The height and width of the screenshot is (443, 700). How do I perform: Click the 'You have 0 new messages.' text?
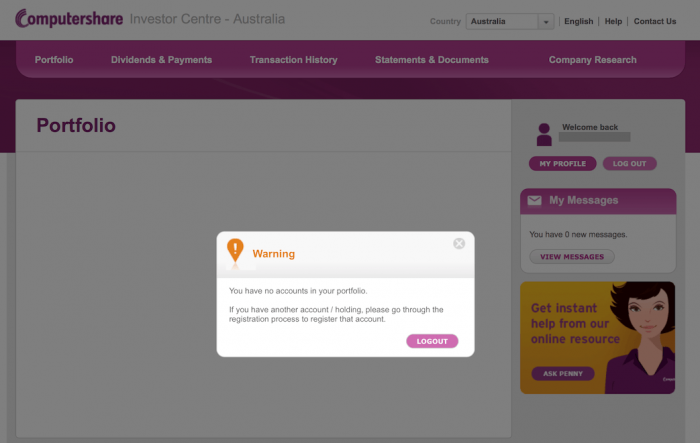tap(578, 234)
